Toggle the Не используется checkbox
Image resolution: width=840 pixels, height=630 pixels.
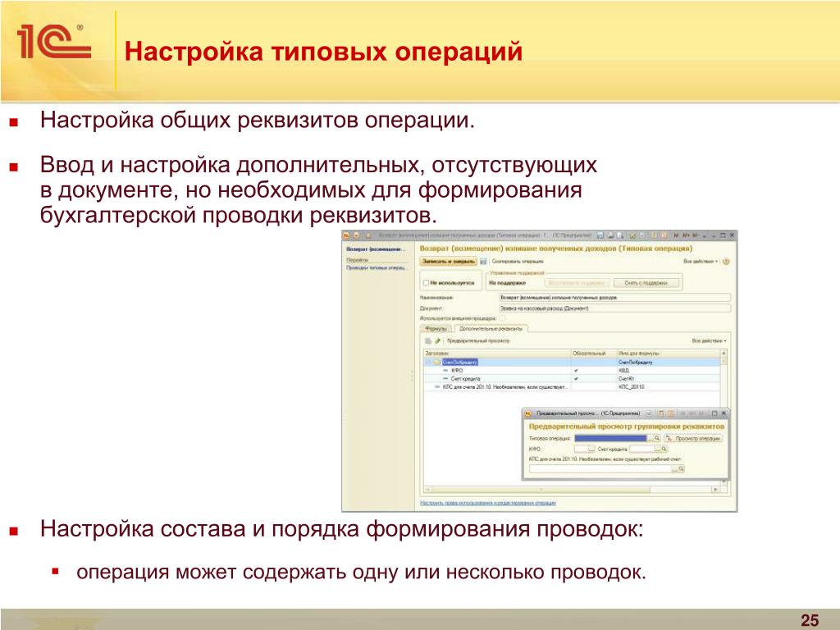[x=426, y=283]
